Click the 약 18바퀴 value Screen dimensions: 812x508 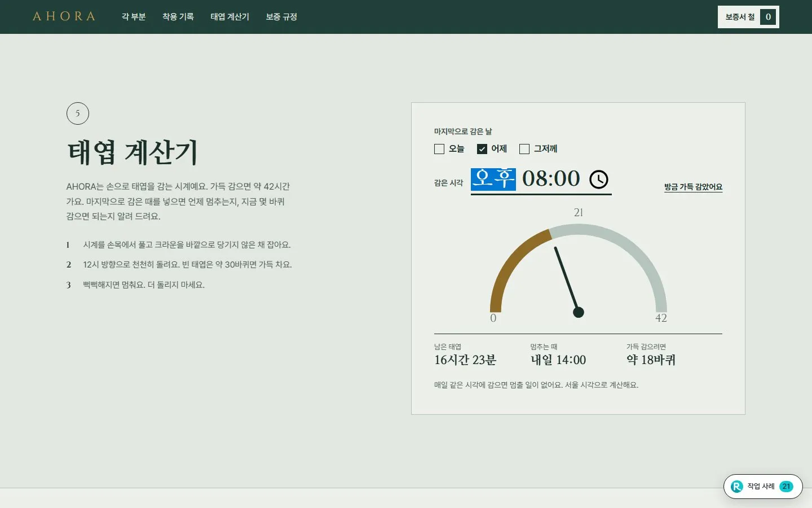pyautogui.click(x=651, y=360)
